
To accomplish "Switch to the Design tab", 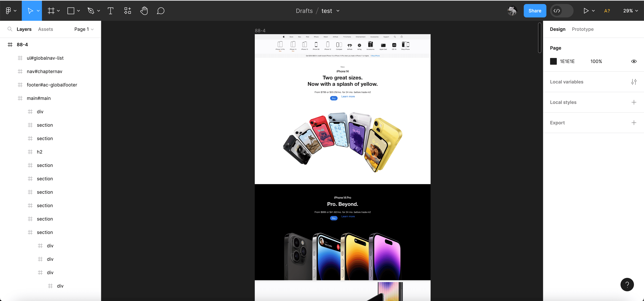I will [557, 29].
